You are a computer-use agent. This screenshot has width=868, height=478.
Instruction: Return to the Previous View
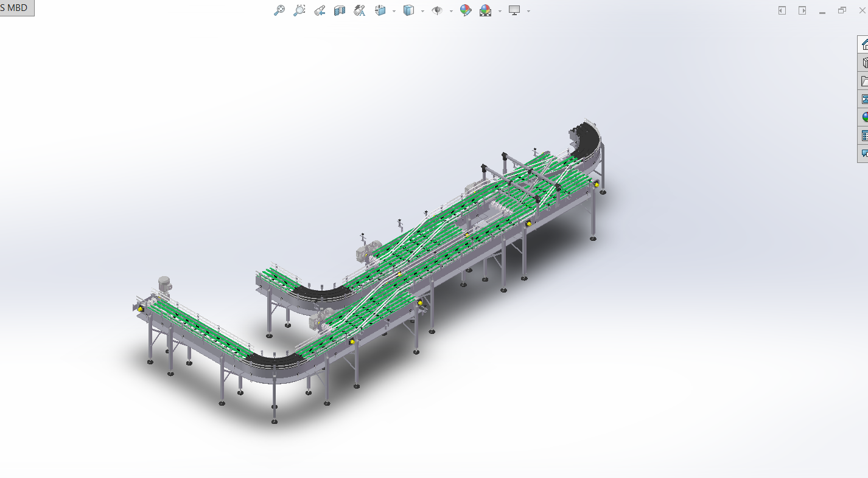point(320,10)
